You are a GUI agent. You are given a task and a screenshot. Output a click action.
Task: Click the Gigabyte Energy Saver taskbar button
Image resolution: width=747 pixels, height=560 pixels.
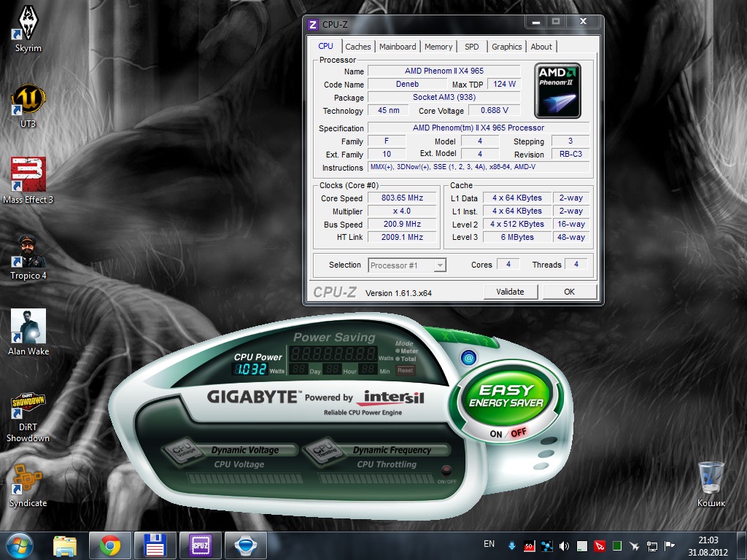[x=245, y=545]
